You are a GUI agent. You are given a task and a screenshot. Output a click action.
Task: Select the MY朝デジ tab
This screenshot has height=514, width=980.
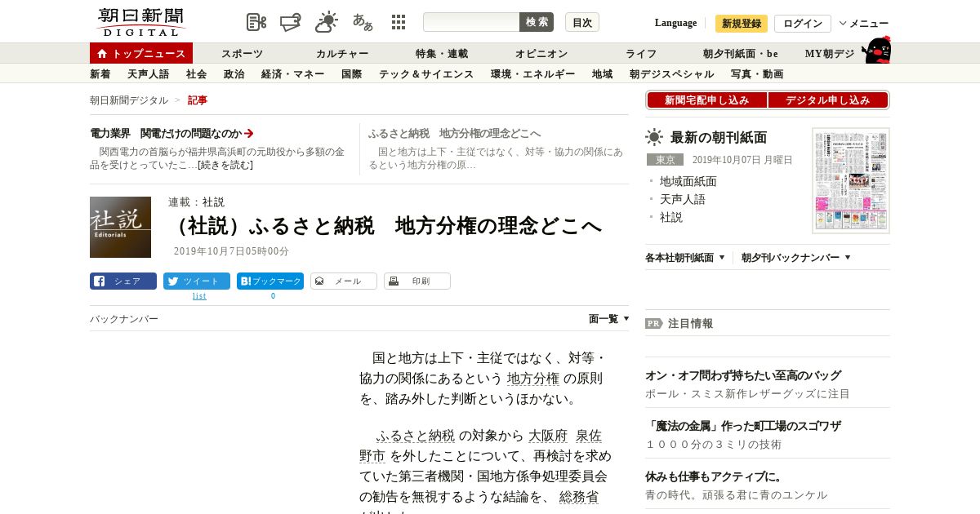pyautogui.click(x=830, y=54)
